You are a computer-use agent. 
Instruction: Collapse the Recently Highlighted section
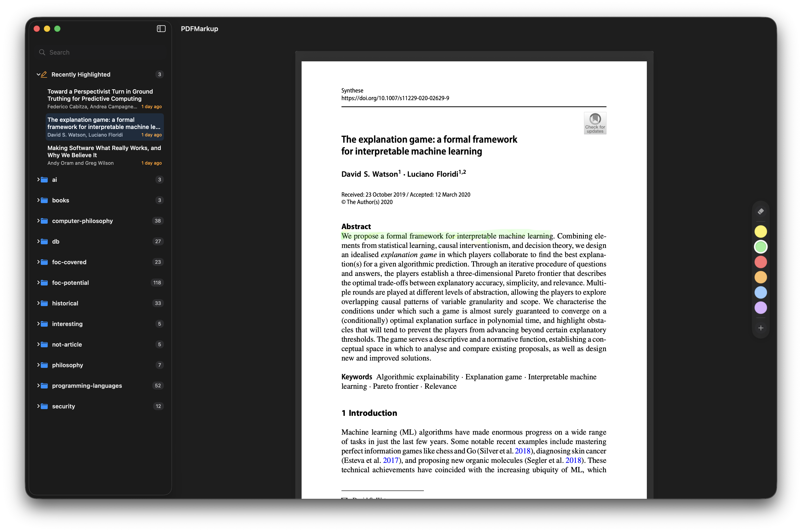pyautogui.click(x=38, y=74)
